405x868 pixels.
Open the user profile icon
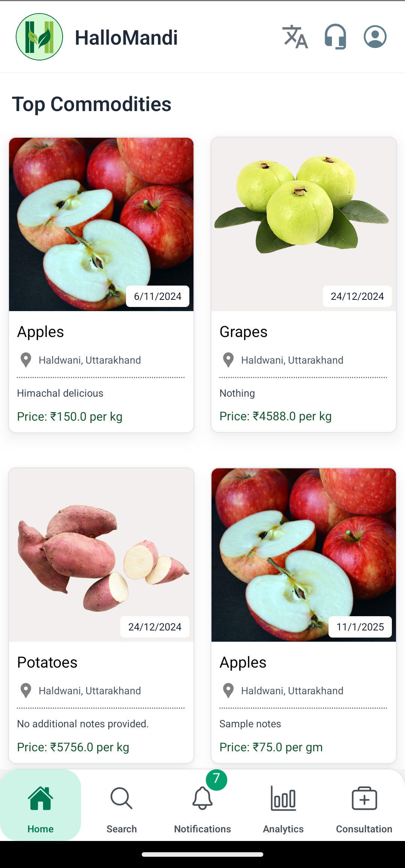(375, 37)
